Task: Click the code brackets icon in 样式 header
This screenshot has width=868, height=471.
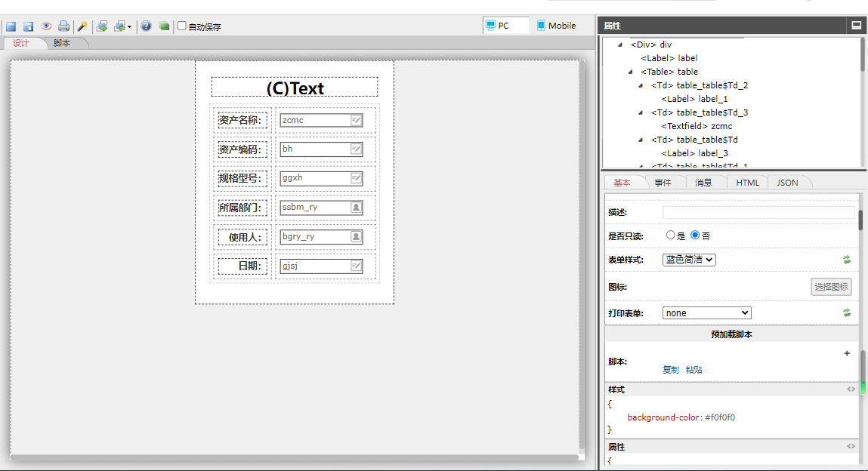Action: tap(851, 389)
